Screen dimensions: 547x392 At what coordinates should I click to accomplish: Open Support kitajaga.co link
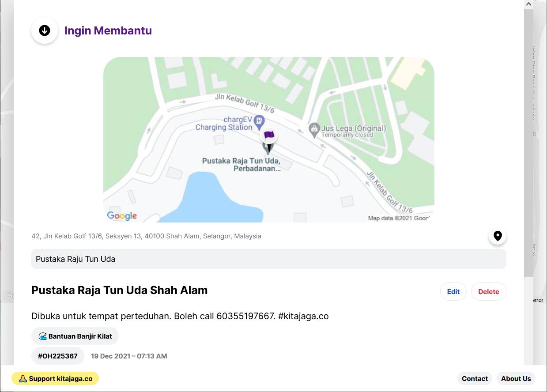pos(55,378)
